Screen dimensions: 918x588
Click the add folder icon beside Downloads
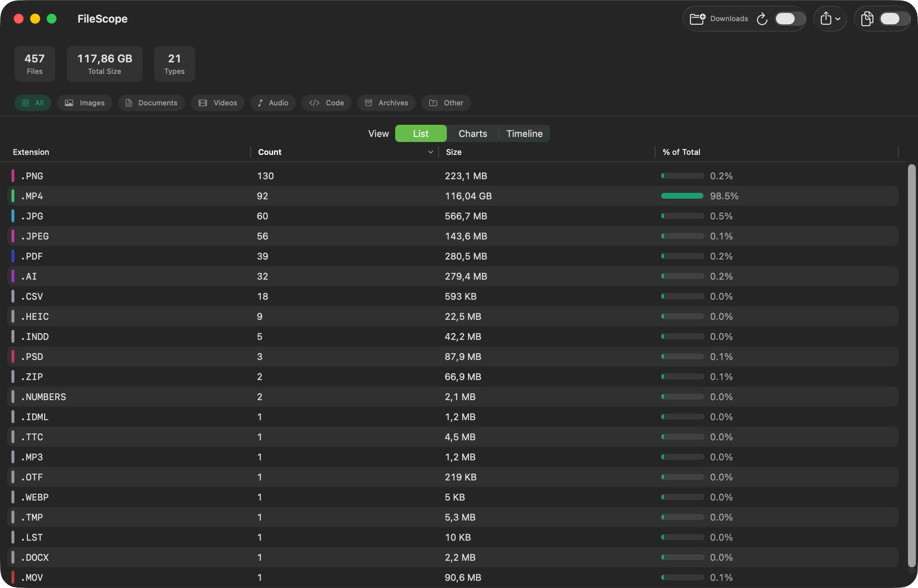tap(697, 19)
